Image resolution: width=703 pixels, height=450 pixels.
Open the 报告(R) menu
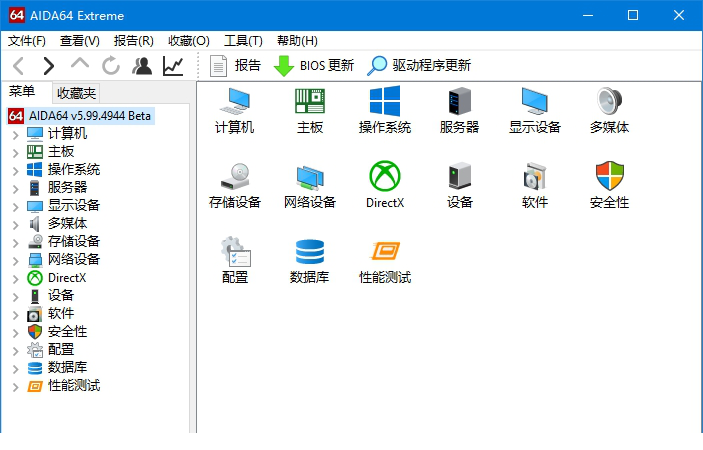(x=134, y=41)
